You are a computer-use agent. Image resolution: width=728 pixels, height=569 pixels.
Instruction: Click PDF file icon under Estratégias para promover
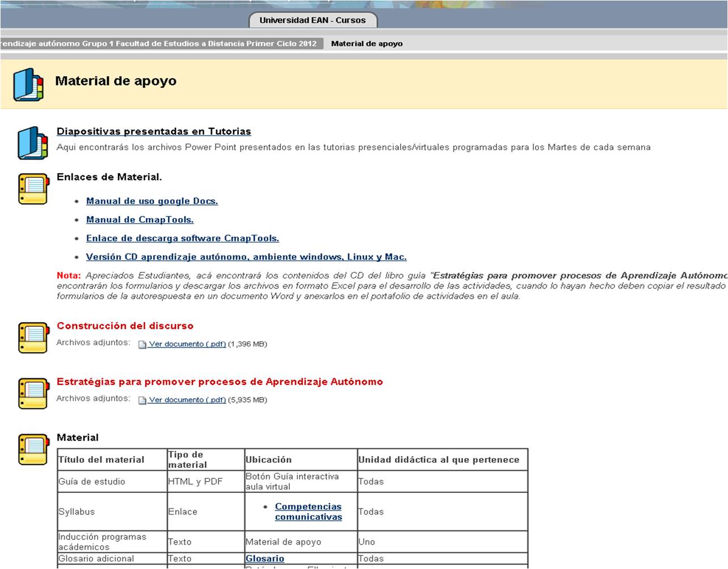(142, 400)
